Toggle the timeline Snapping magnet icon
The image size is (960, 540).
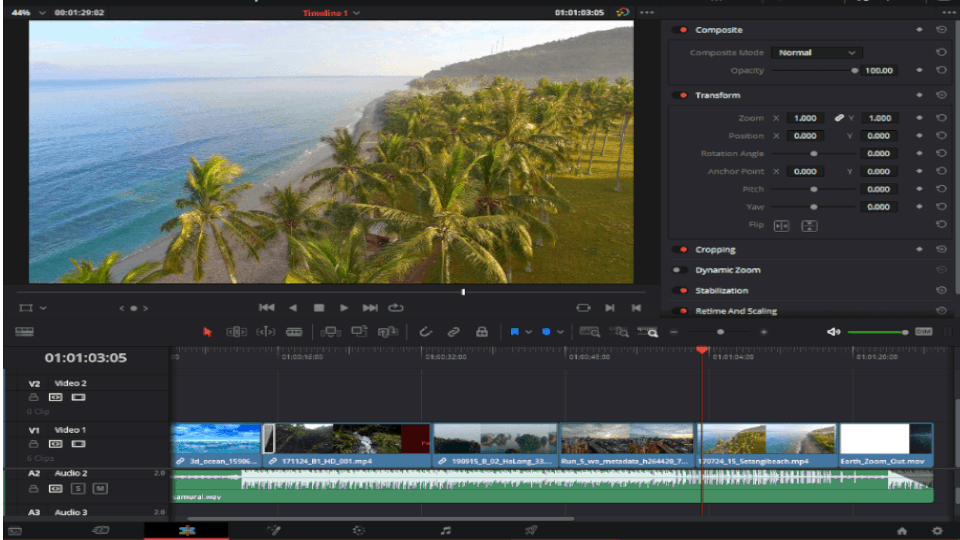(425, 332)
